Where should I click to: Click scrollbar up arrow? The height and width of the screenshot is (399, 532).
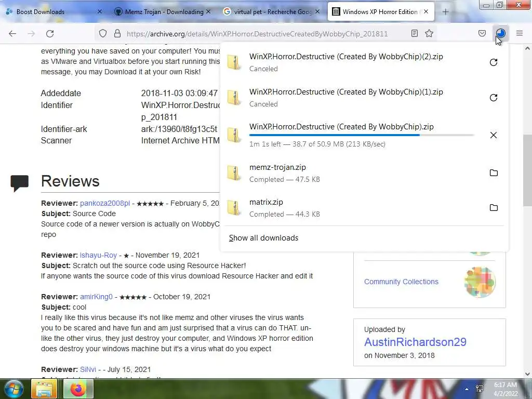[527, 48]
